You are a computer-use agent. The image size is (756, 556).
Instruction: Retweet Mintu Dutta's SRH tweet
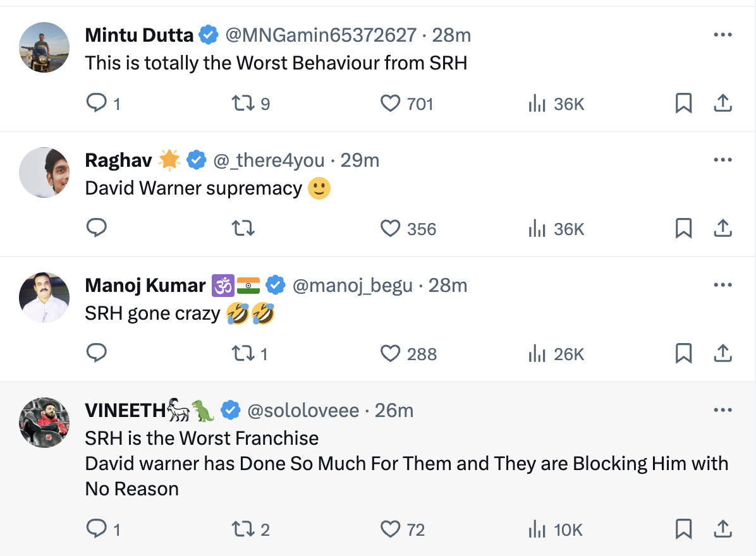pyautogui.click(x=243, y=103)
